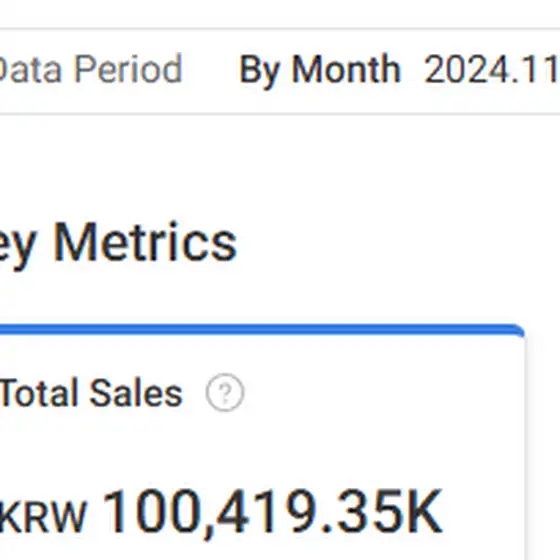Image resolution: width=560 pixels, height=560 pixels.
Task: Open the 2024.11 date picker
Action: [492, 70]
